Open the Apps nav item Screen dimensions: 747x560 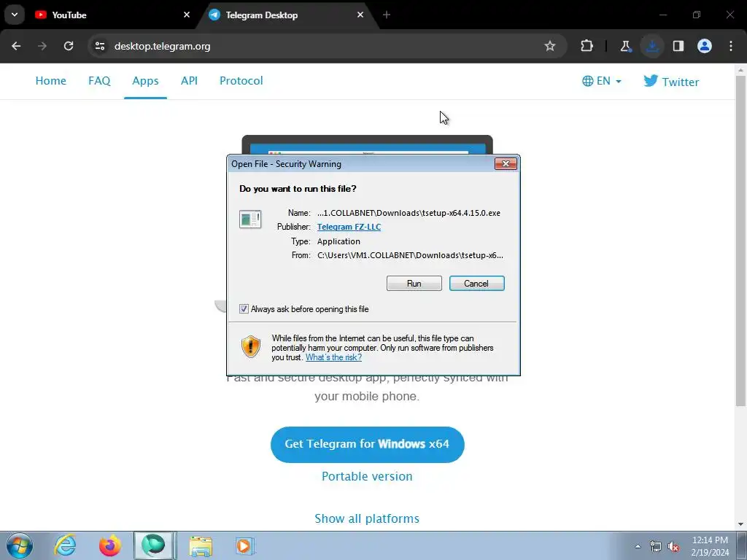(x=145, y=80)
